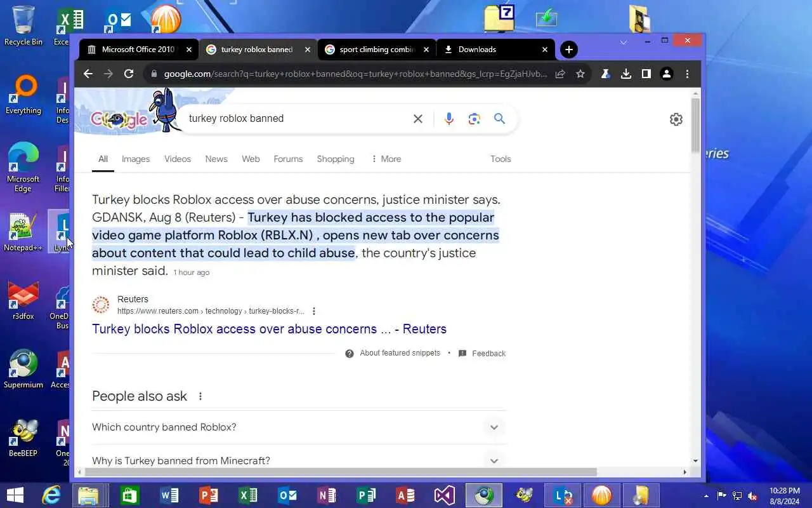812x508 pixels.
Task: Open the More search filters dropdown
Action: (x=386, y=159)
